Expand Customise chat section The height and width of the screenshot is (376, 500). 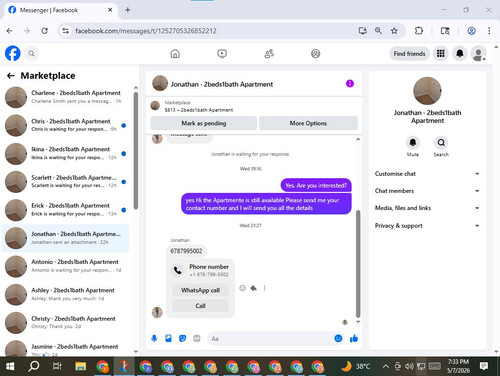pos(427,174)
